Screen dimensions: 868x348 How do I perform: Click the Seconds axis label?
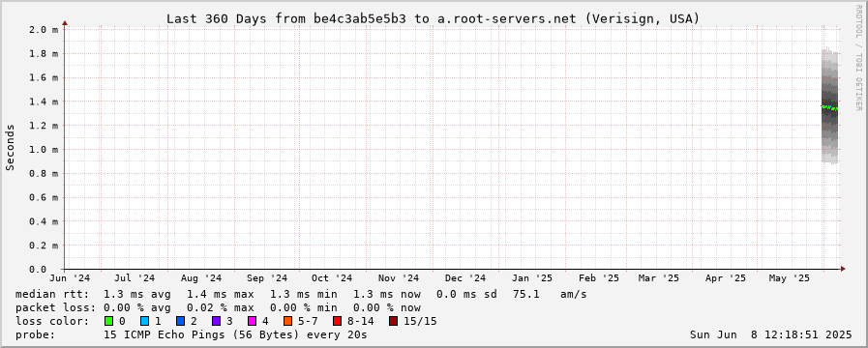pos(10,147)
